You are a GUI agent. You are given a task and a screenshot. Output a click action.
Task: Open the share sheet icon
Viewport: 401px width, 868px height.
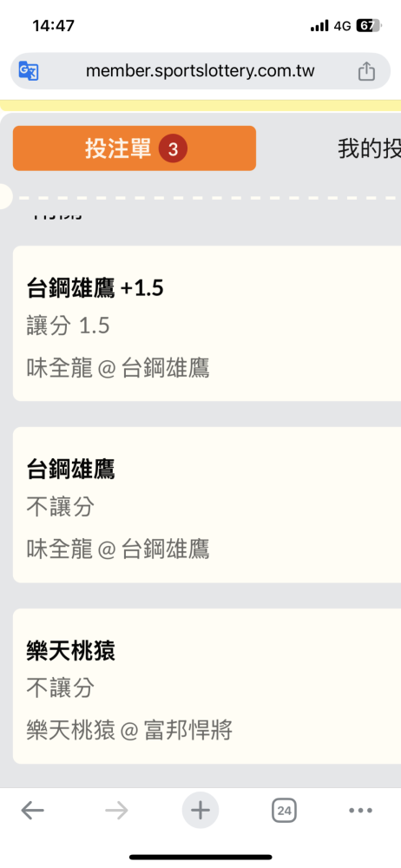click(366, 71)
